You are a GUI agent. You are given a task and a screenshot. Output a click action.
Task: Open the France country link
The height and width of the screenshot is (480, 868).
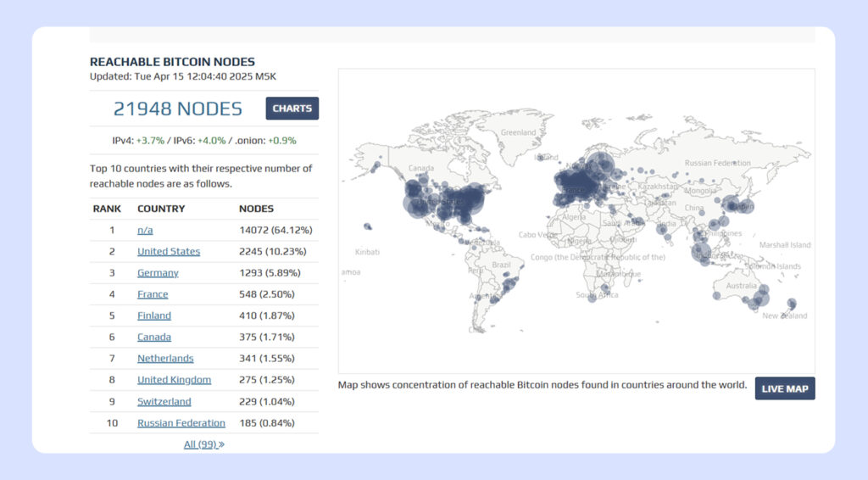(153, 294)
